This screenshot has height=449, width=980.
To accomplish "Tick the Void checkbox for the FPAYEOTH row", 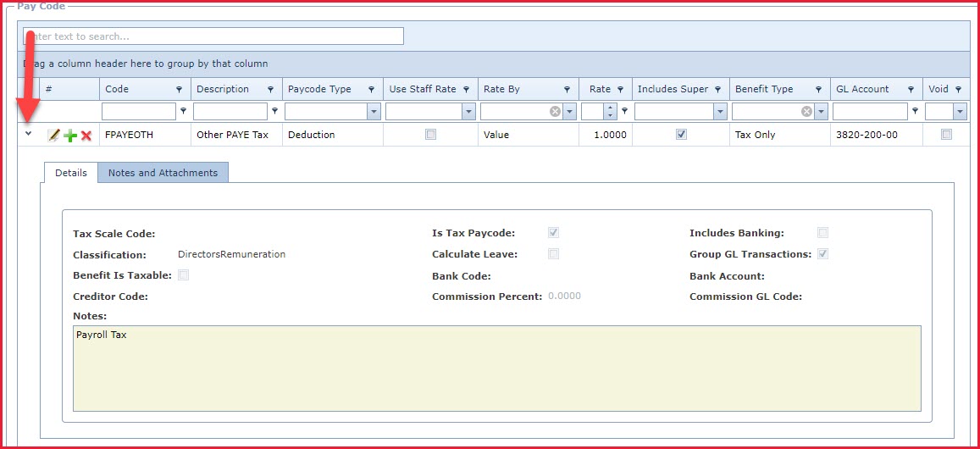I will click(946, 135).
